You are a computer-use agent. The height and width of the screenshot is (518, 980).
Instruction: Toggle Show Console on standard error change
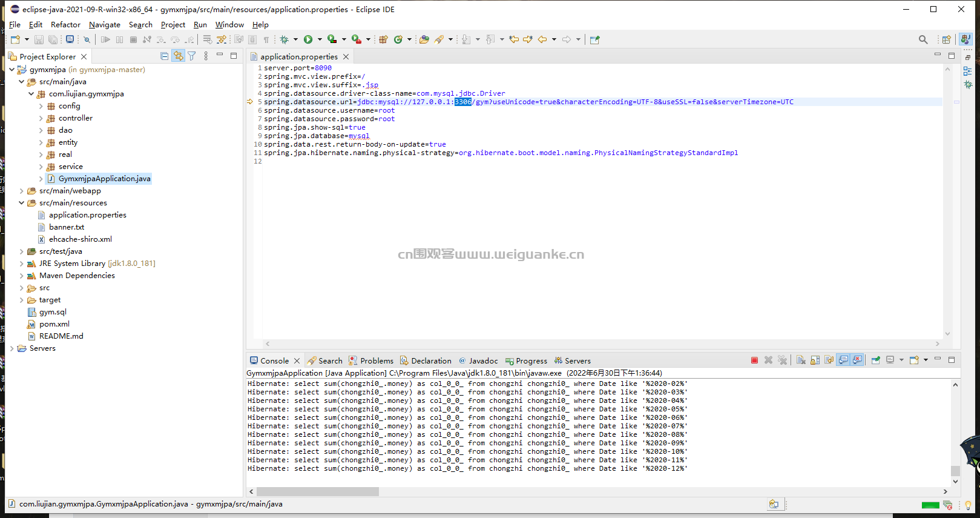(x=857, y=360)
